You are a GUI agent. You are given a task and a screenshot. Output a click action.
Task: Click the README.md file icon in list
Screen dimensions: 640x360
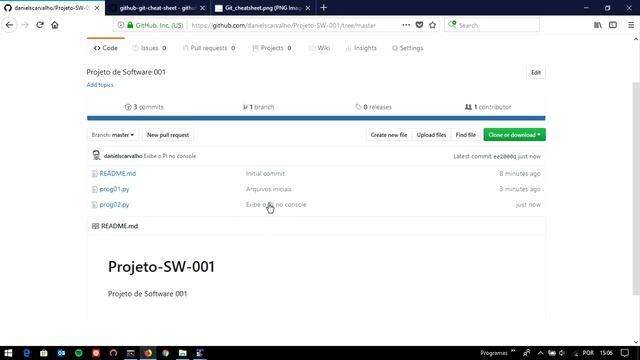(94, 174)
